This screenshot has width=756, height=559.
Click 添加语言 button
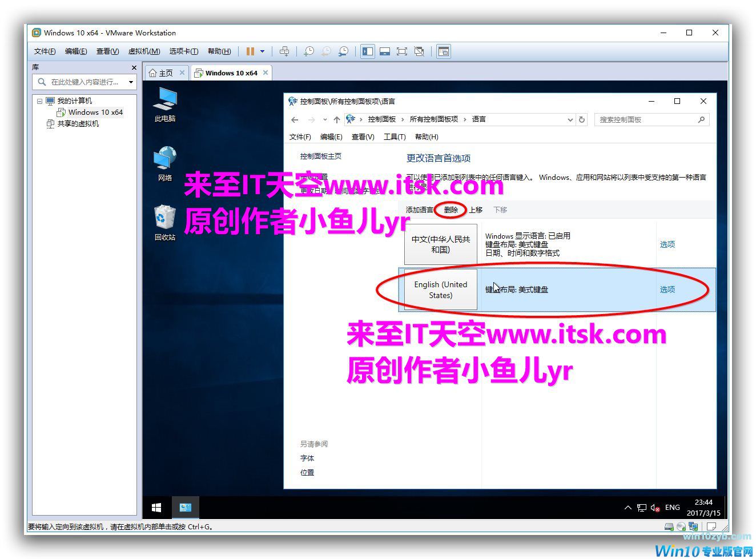[x=420, y=210]
